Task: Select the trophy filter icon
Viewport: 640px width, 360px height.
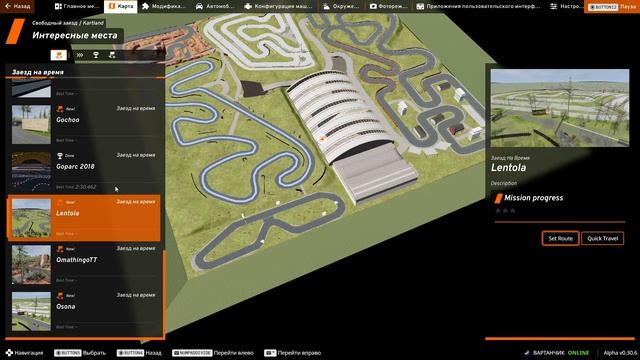Action: (96, 55)
